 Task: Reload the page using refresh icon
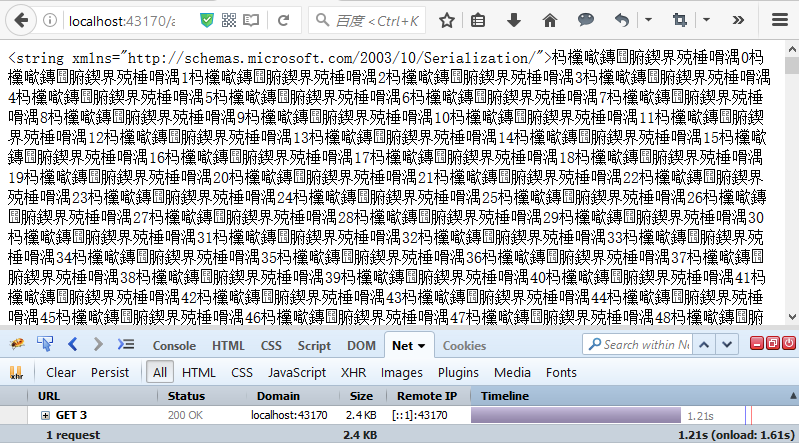click(x=283, y=20)
